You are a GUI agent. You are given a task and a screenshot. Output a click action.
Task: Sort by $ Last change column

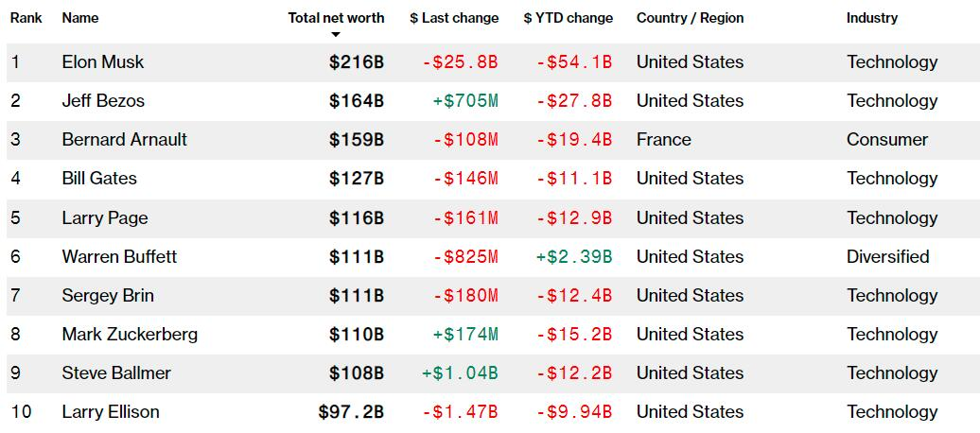(453, 18)
